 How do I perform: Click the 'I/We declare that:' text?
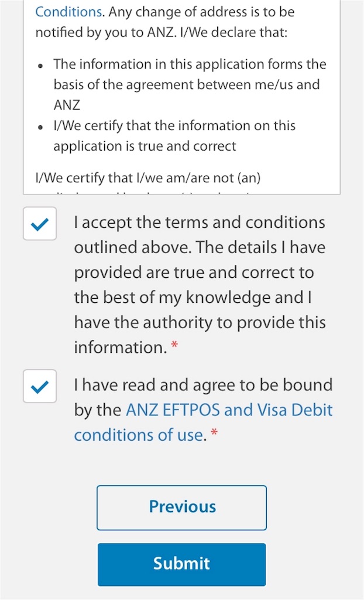coord(231,32)
